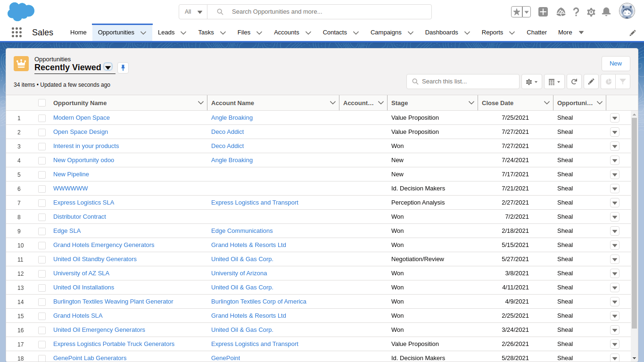Refresh the opportunities list
Image resolution: width=644 pixels, height=362 pixels.
(x=574, y=82)
